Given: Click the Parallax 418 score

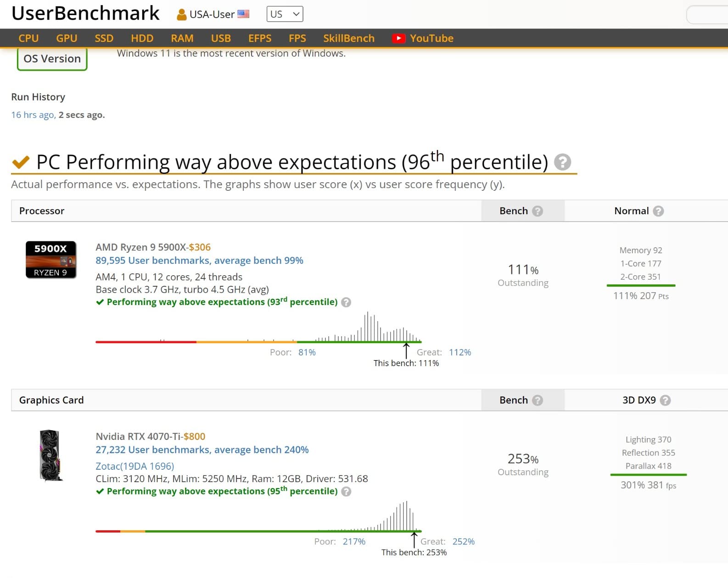Looking at the screenshot, I should [x=648, y=466].
